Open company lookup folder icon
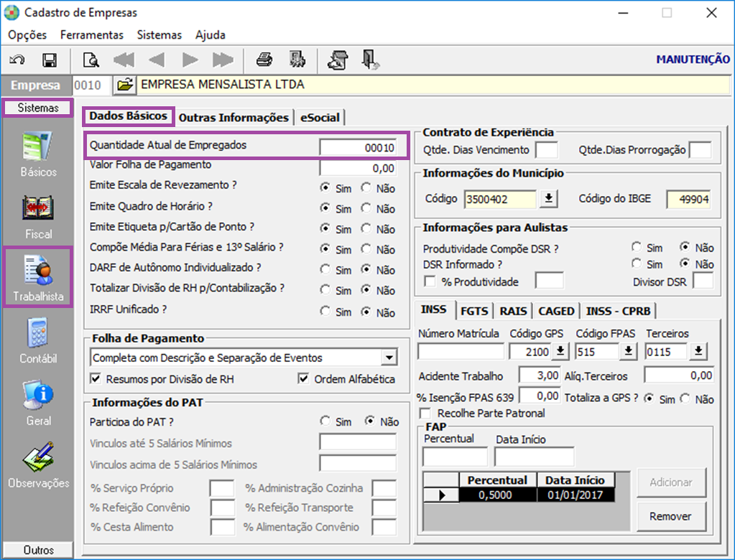 125,85
